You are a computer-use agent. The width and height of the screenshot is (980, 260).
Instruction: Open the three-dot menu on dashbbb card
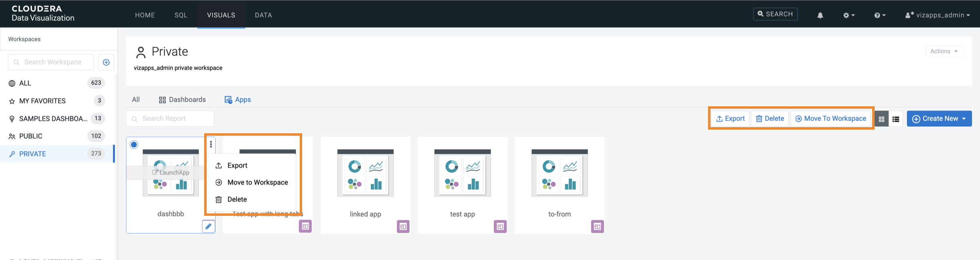(x=211, y=144)
